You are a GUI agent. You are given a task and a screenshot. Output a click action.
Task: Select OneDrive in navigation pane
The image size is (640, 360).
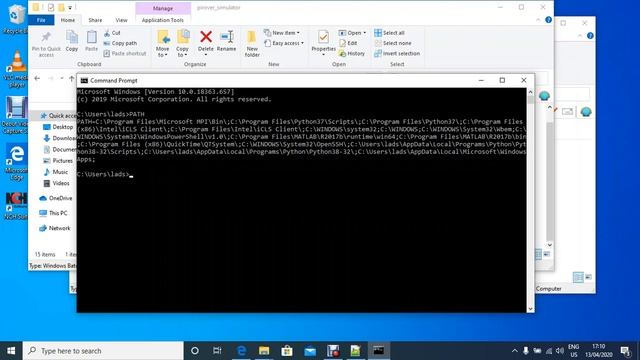[x=56, y=198]
